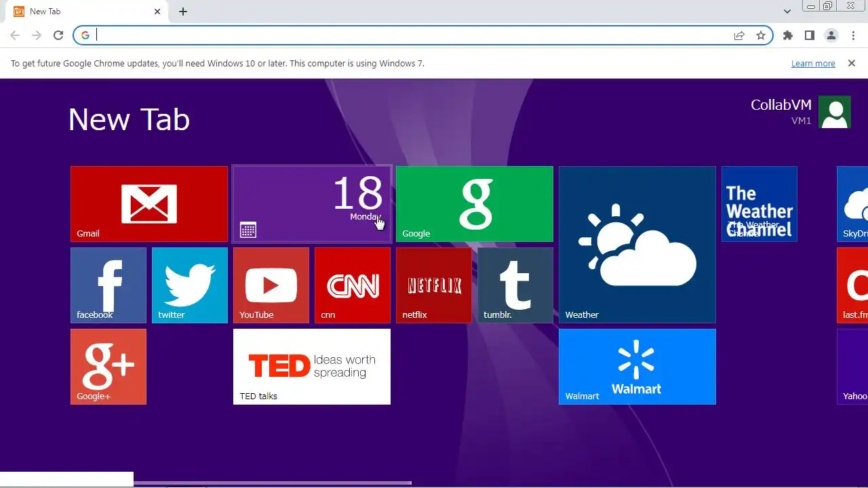
Task: Click the horizontal scrollbar at page bottom
Action: coord(273,483)
